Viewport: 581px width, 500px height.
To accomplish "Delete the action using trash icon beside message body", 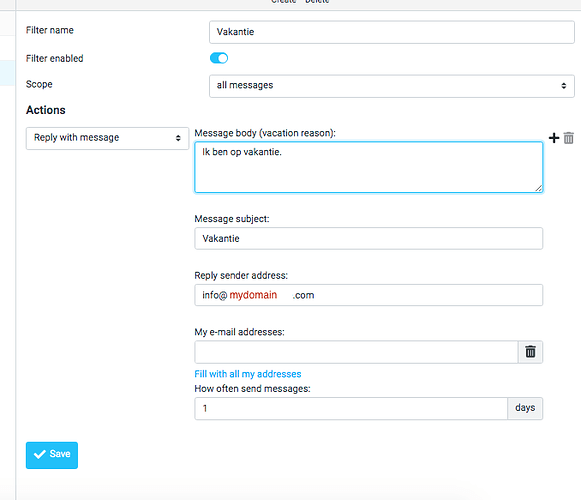I will [568, 138].
